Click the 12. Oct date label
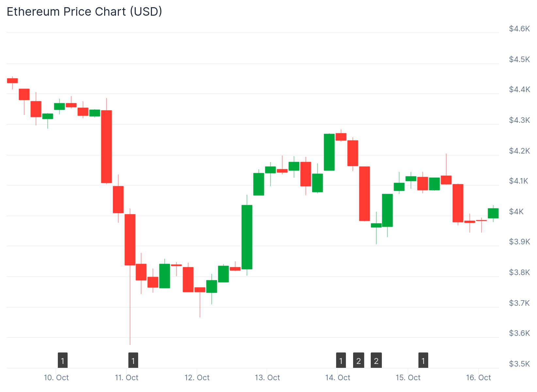537x392 pixels. (x=197, y=378)
